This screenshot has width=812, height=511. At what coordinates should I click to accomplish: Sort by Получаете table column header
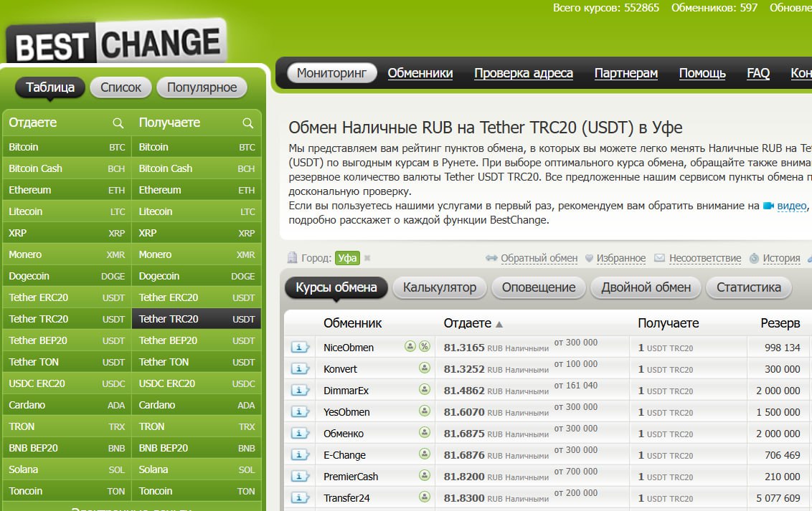668,323
